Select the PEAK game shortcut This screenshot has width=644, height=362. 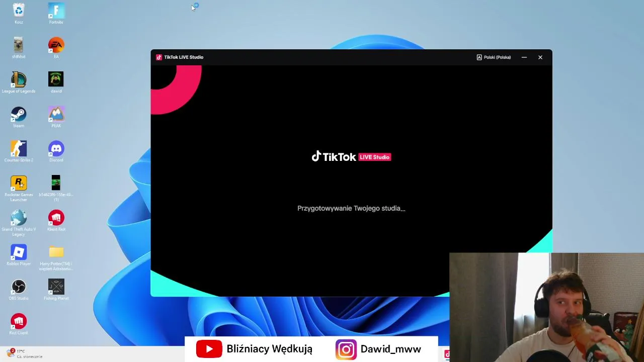tap(56, 117)
